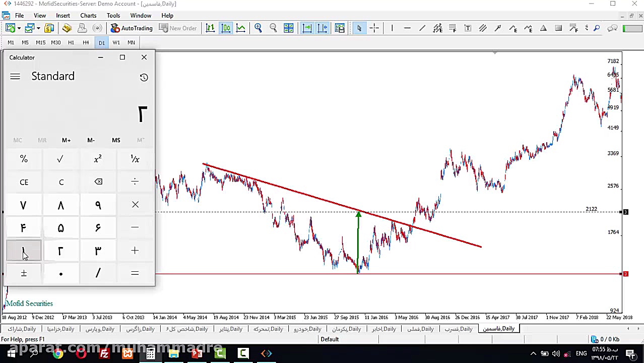
Task: Expand the New Chart dropdown arrow
Action: point(19,28)
